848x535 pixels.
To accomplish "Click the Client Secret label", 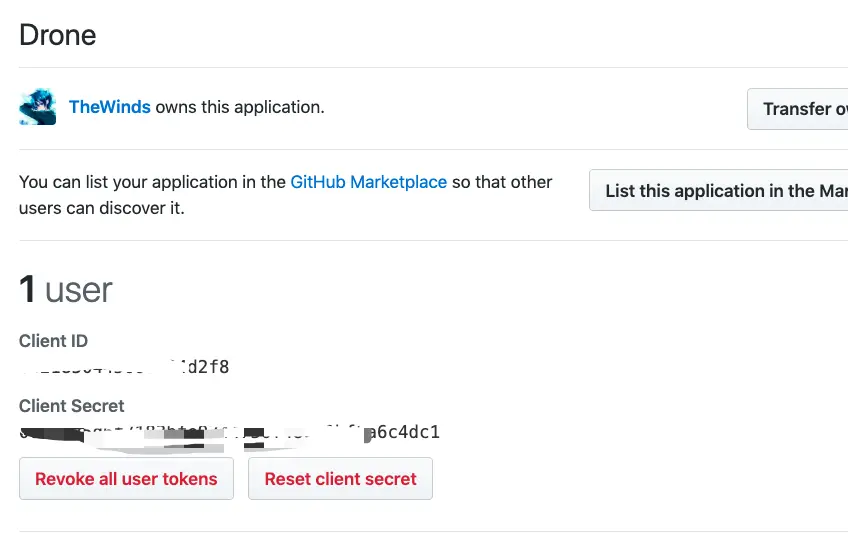I will pyautogui.click(x=72, y=406).
